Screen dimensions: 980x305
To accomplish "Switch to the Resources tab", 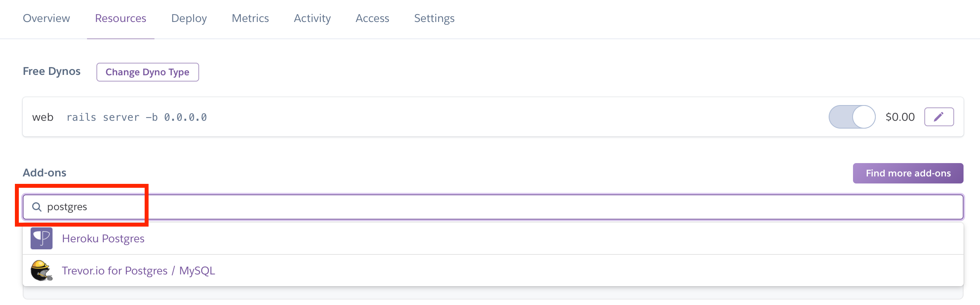I will 120,18.
